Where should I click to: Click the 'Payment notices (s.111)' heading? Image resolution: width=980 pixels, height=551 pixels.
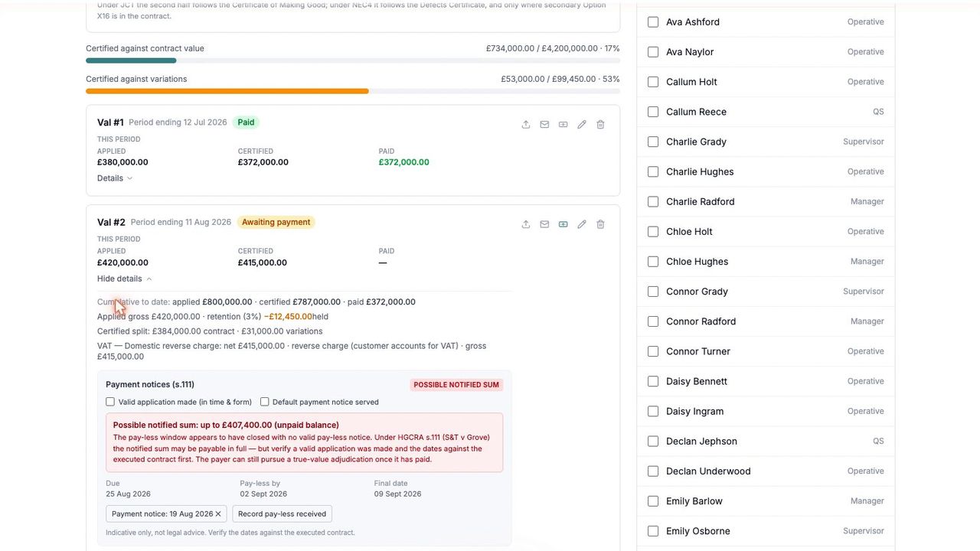[150, 385]
